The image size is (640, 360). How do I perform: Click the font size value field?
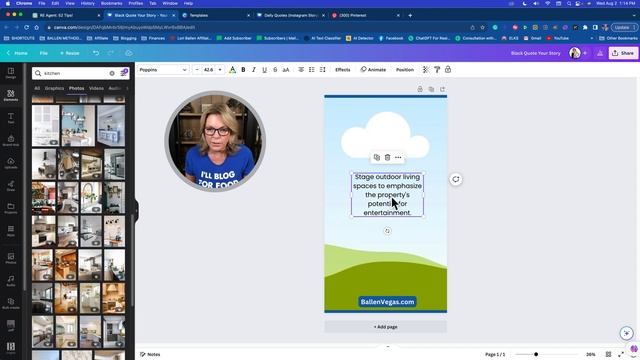209,70
